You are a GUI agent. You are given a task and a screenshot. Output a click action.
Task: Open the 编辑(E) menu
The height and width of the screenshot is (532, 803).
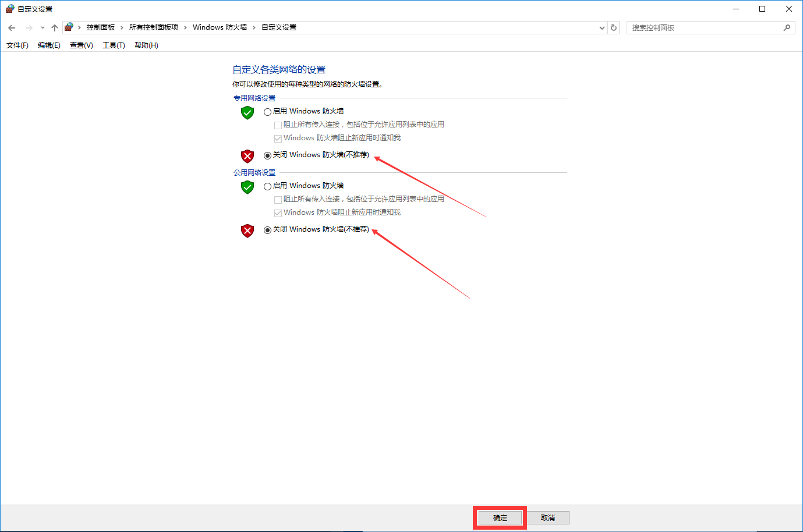(49, 45)
